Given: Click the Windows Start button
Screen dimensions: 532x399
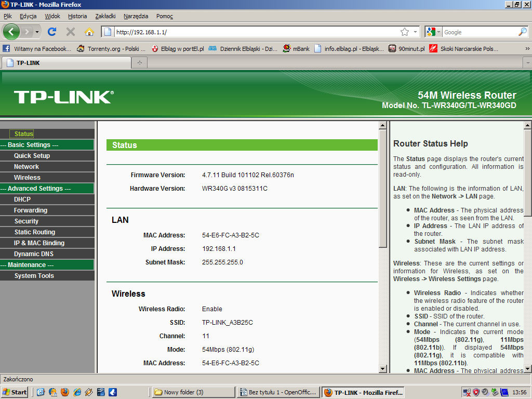Looking at the screenshot, I should pos(15,392).
